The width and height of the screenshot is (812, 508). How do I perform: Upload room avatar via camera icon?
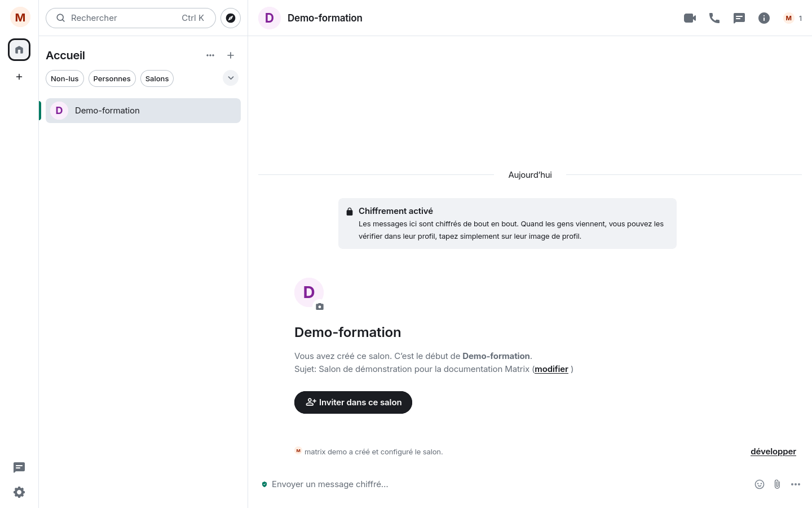(320, 306)
